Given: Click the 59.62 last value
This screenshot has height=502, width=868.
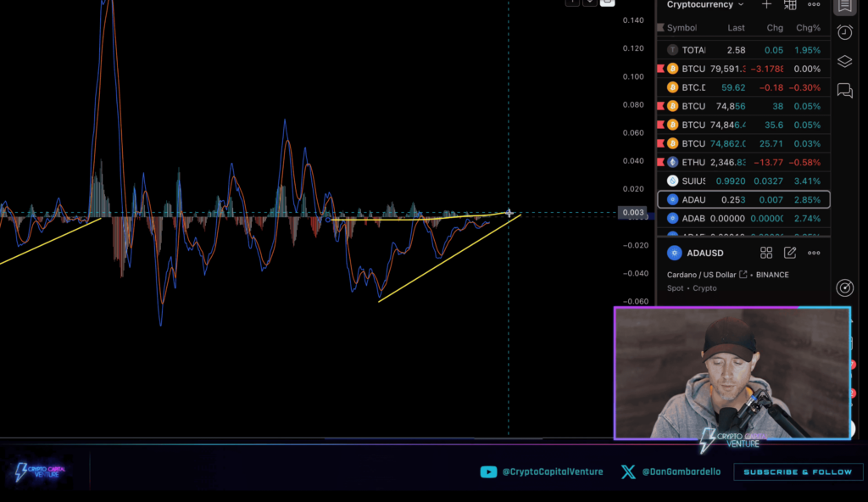Looking at the screenshot, I should click(x=733, y=87).
